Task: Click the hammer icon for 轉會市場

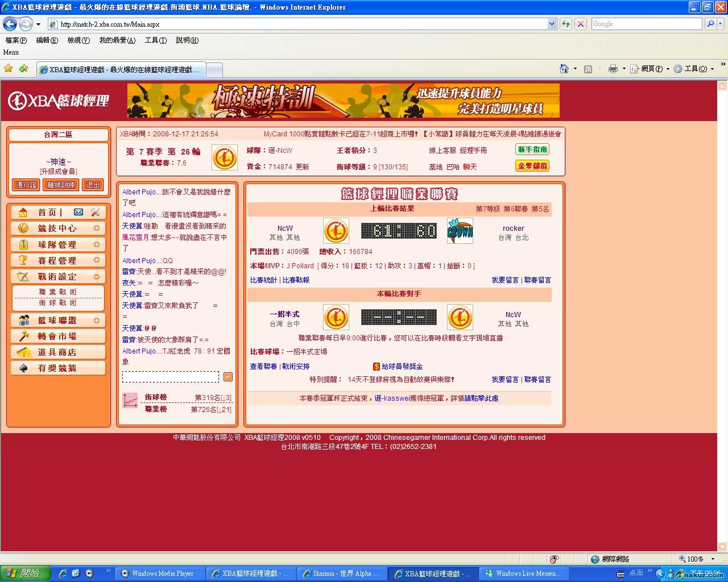Action: (x=24, y=336)
